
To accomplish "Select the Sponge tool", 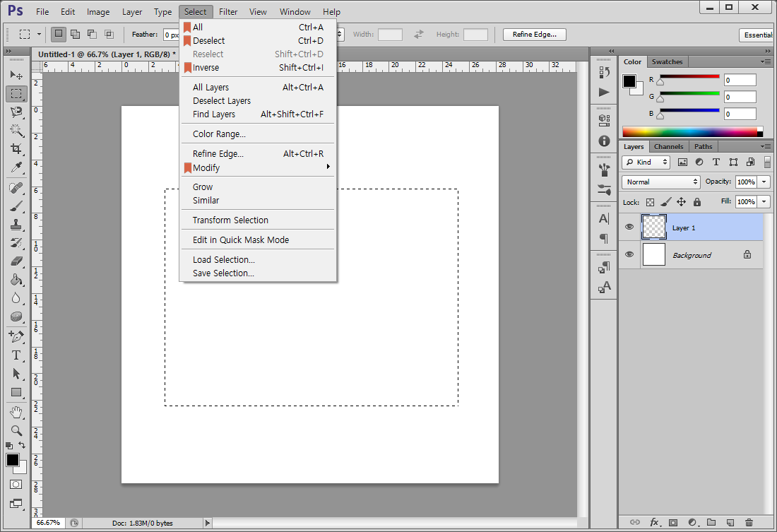I will coord(16,317).
